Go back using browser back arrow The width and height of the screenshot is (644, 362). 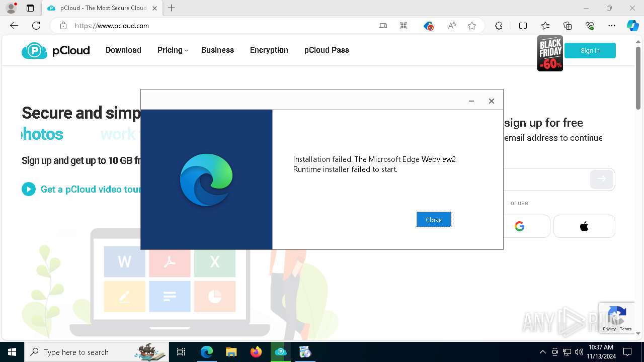coord(14,26)
